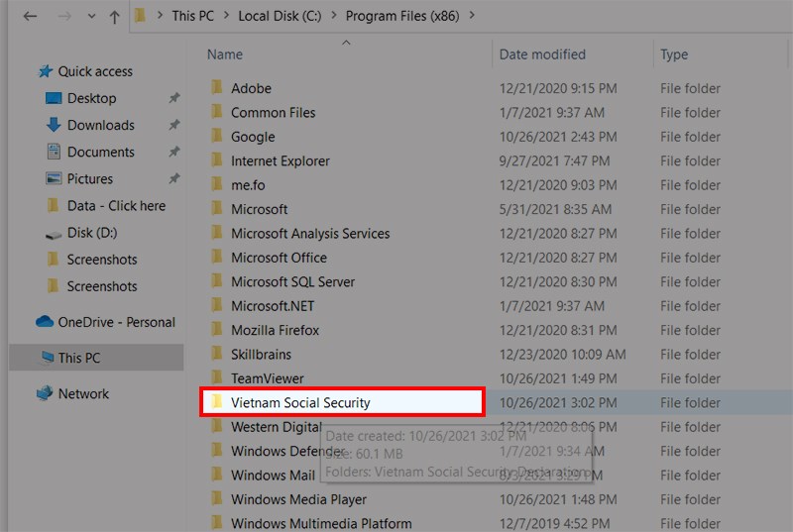Sort by Type column header
Image resolution: width=793 pixels, height=532 pixels.
coord(674,54)
